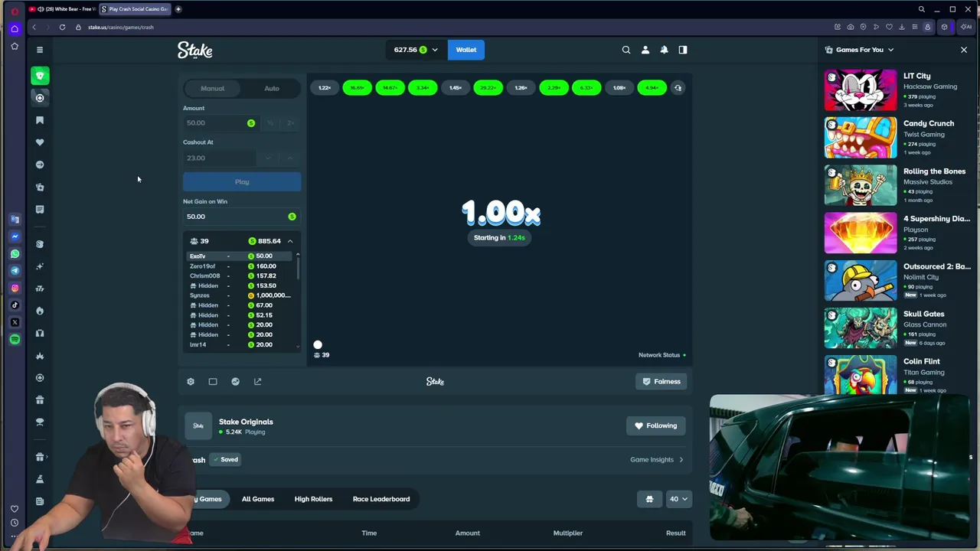
Task: Open WhatsApp in the Opera sidebar
Action: click(x=15, y=253)
